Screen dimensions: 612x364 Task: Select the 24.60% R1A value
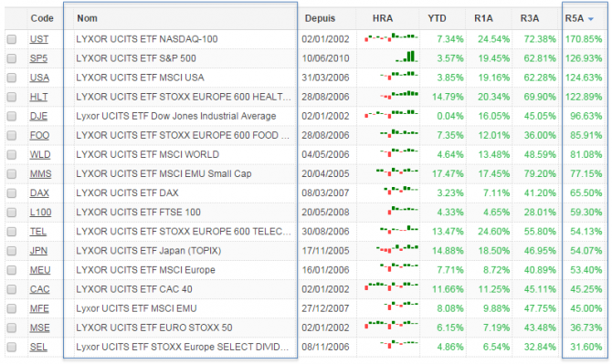coord(494,232)
